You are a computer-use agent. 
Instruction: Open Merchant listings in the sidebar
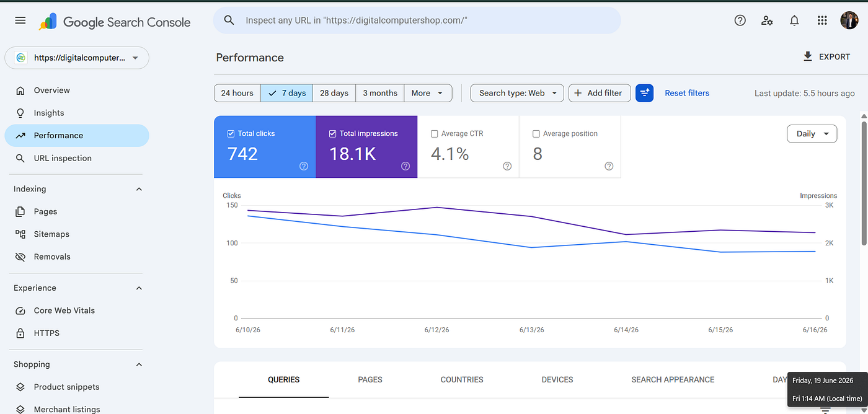[77, 408]
